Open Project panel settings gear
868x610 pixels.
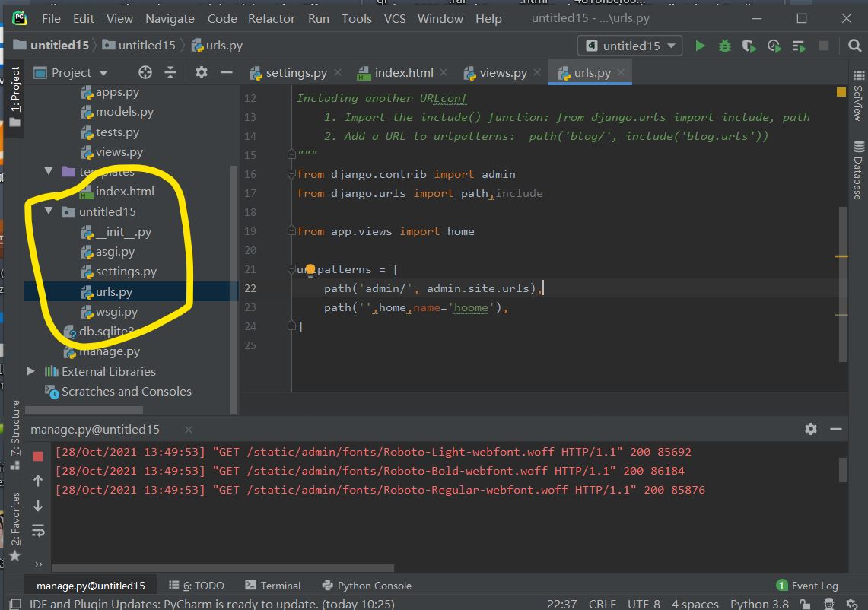point(201,72)
